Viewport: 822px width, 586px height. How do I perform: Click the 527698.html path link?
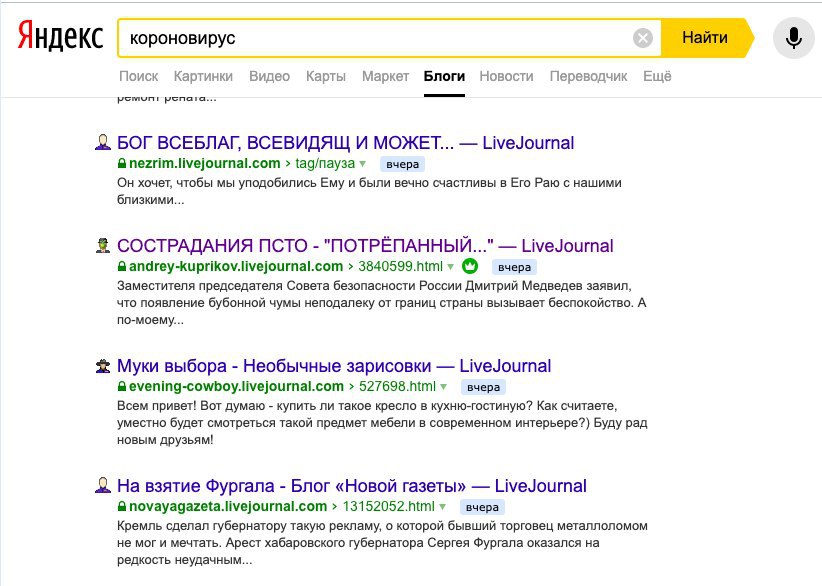[397, 386]
